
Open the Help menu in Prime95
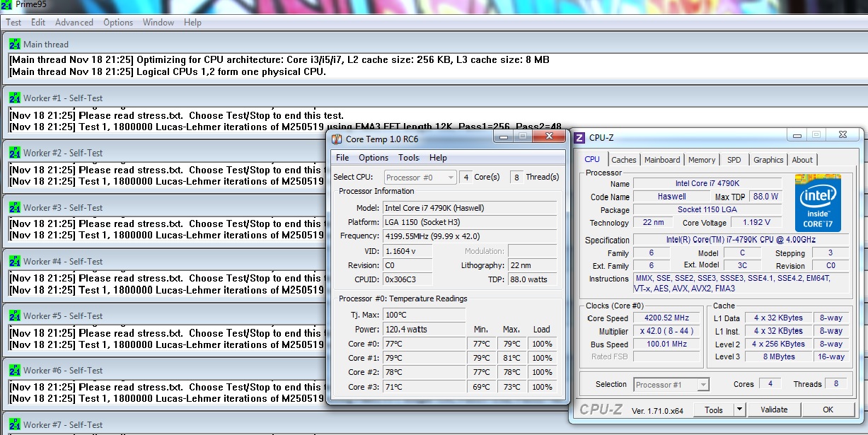pyautogui.click(x=192, y=22)
